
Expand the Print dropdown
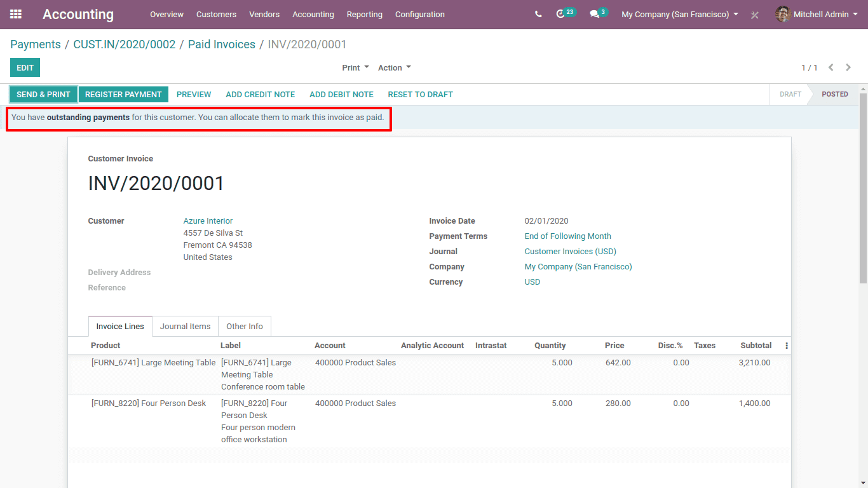tap(355, 68)
